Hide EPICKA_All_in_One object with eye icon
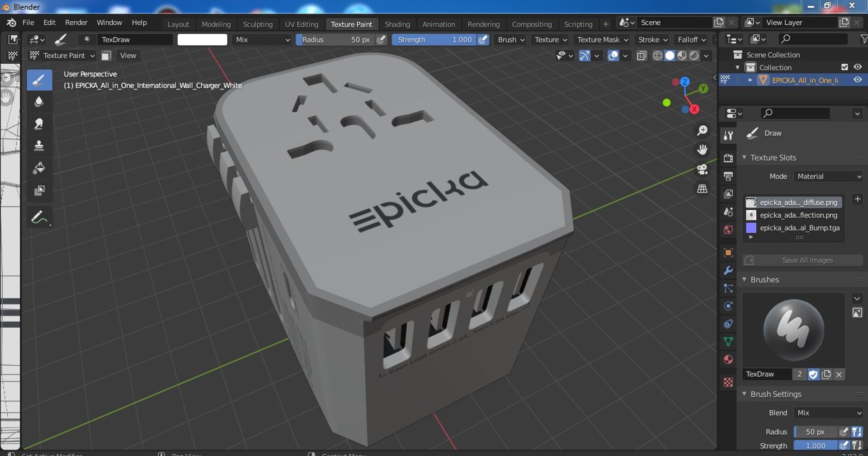 coord(858,80)
